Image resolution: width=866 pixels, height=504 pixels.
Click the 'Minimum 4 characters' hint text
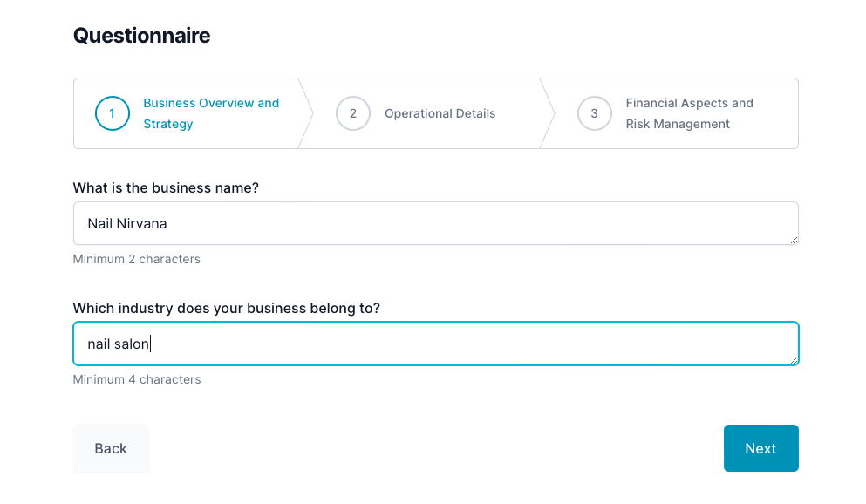137,379
